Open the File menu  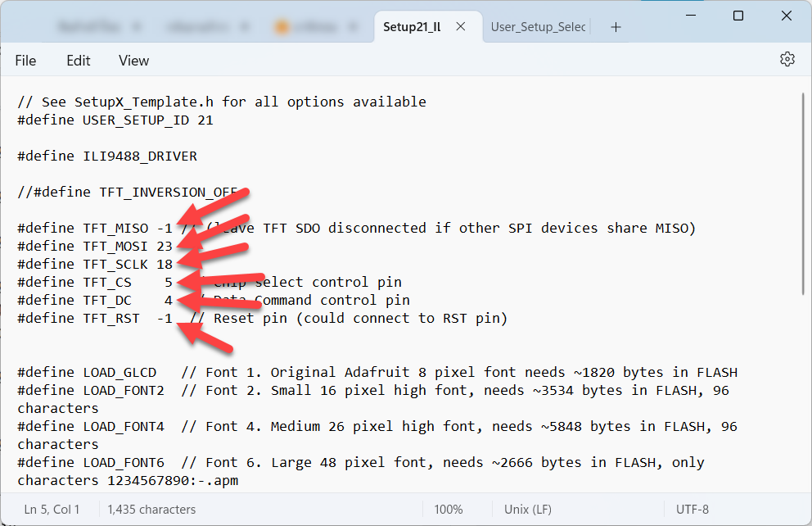(x=25, y=61)
